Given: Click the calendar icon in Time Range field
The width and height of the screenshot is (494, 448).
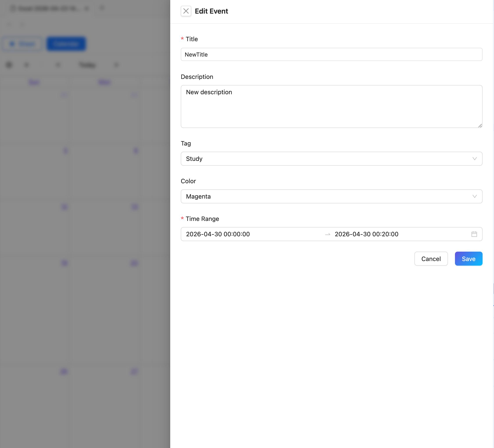Looking at the screenshot, I should [474, 234].
